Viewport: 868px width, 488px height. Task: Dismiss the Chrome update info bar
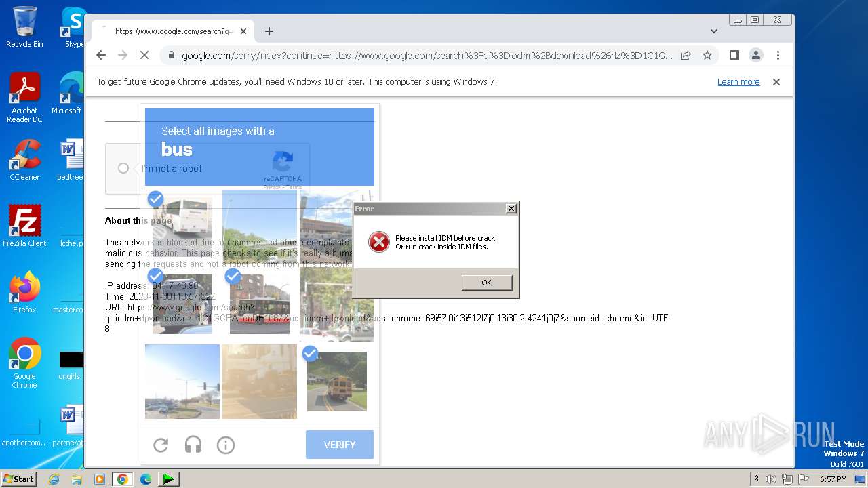[x=776, y=82]
